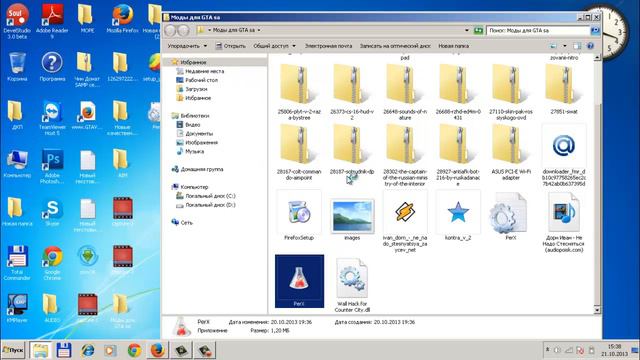
Task: Open Локальный диск (C:)
Action: (206, 196)
